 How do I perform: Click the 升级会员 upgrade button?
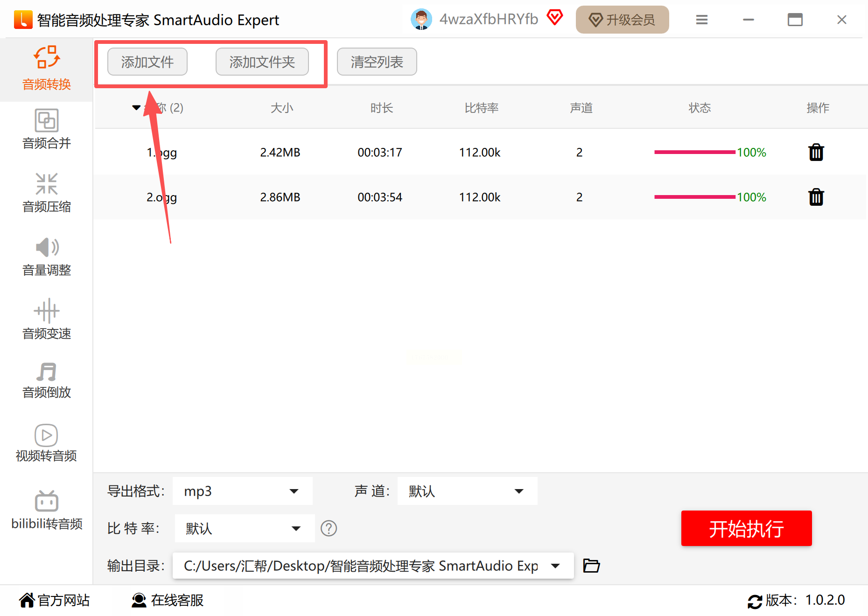click(x=622, y=20)
